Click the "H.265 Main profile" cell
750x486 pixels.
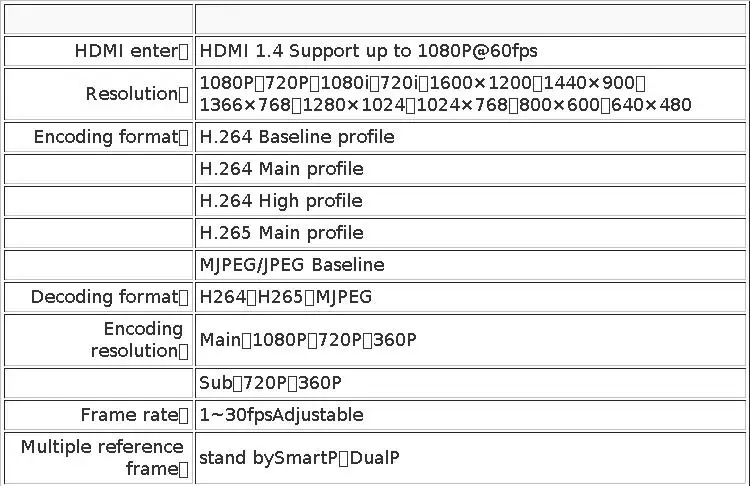tap(281, 233)
